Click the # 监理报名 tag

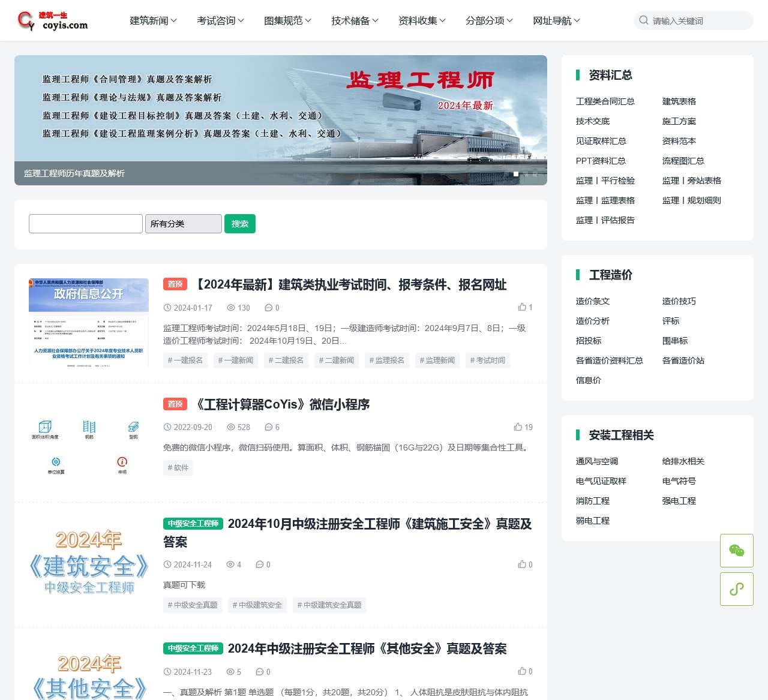(387, 360)
